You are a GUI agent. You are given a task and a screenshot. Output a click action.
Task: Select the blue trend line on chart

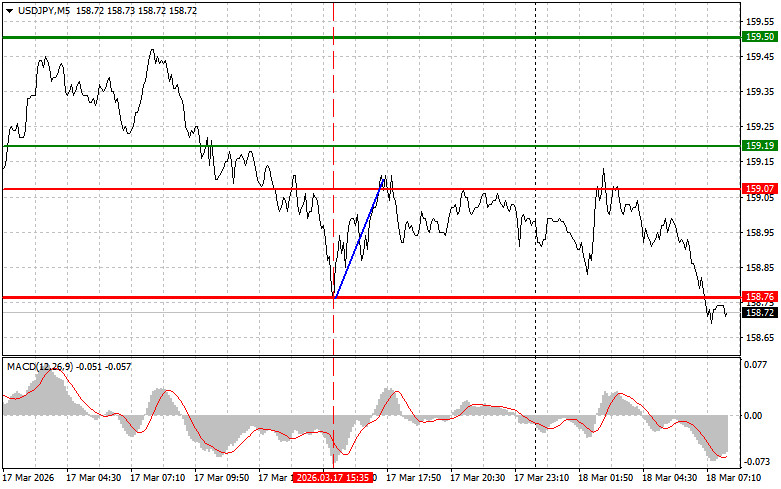point(359,240)
